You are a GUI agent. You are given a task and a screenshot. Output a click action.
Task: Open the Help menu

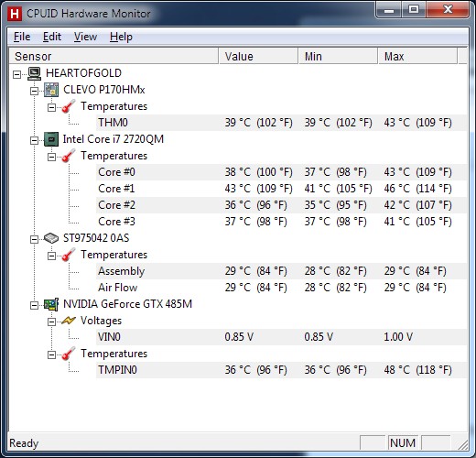[x=121, y=37]
